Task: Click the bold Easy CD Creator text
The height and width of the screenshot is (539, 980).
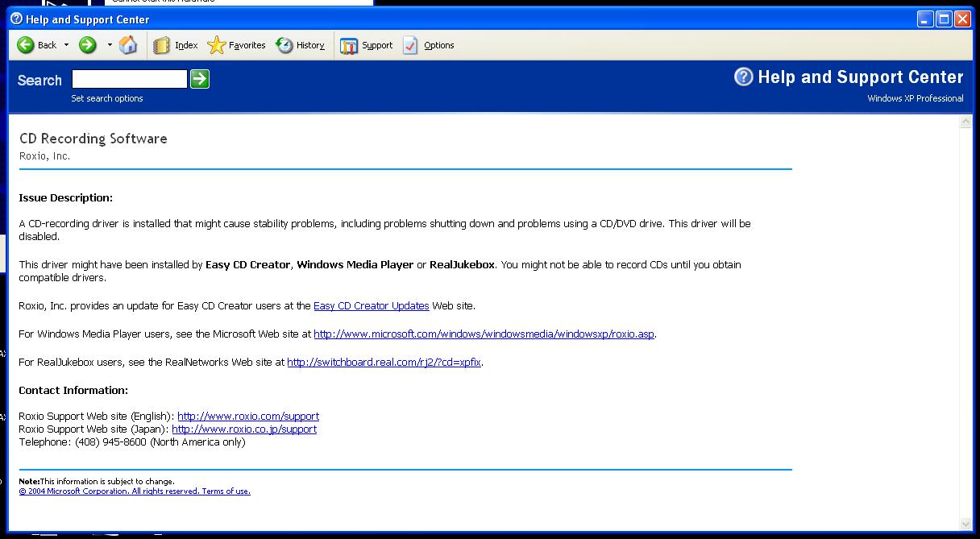Action: pyautogui.click(x=247, y=265)
